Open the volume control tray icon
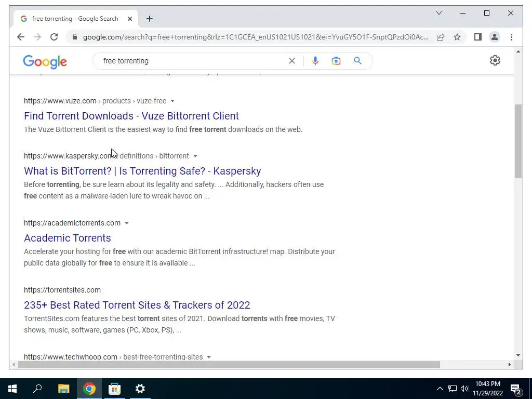Viewport: 532px width, 399px height. click(464, 389)
